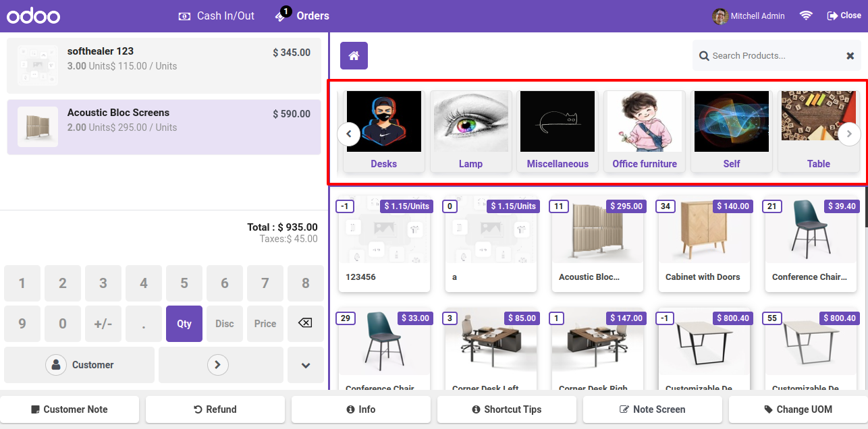The height and width of the screenshot is (429, 868).
Task: Add Acoustic Bloc product card
Action: (x=597, y=244)
